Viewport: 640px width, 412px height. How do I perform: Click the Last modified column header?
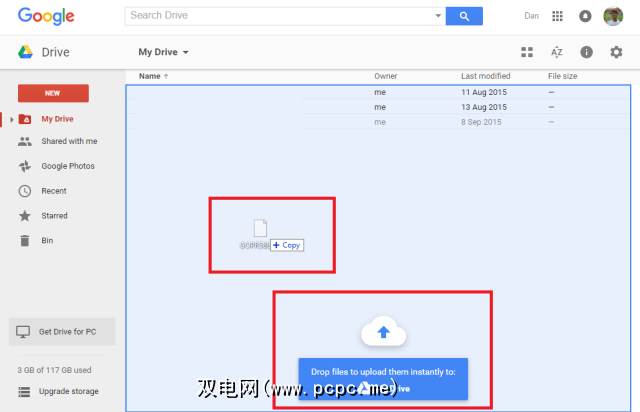[486, 76]
